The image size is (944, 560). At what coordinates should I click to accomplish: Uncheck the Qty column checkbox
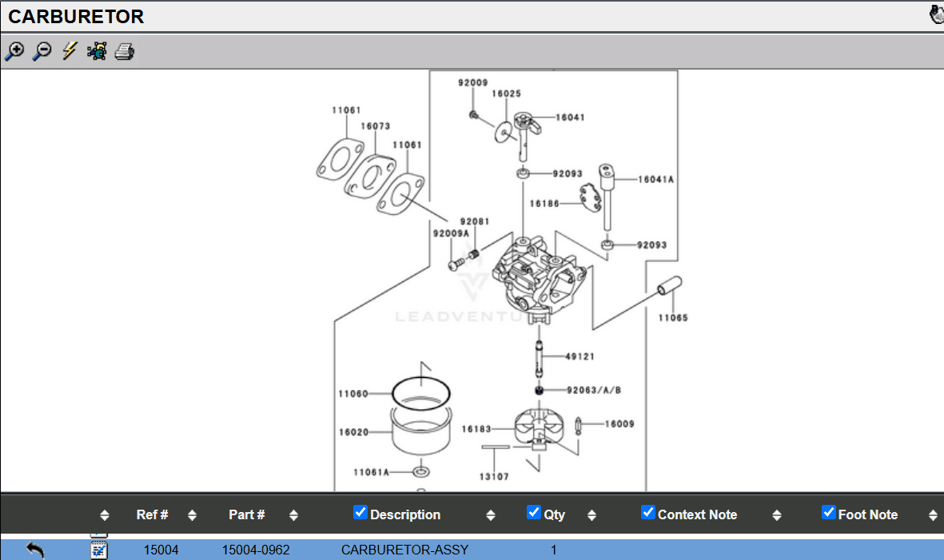[x=534, y=511]
